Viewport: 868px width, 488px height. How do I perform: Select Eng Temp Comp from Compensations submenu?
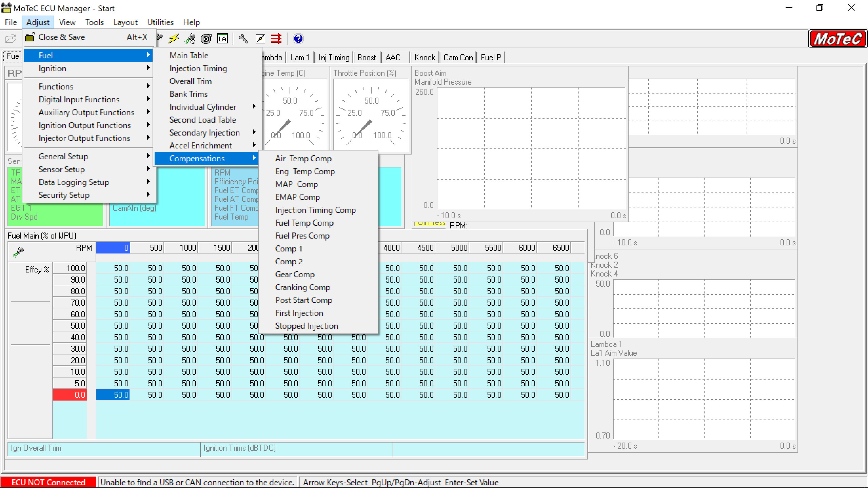point(305,171)
